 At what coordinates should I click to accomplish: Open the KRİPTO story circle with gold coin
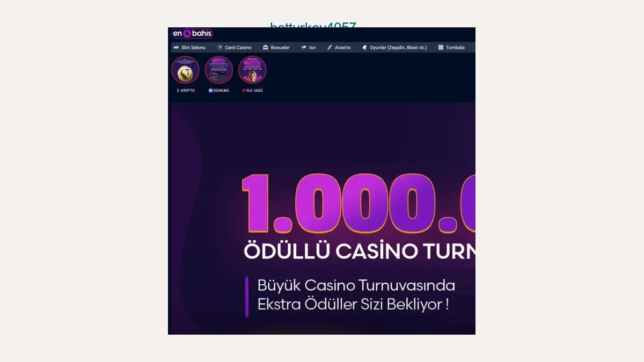point(185,70)
